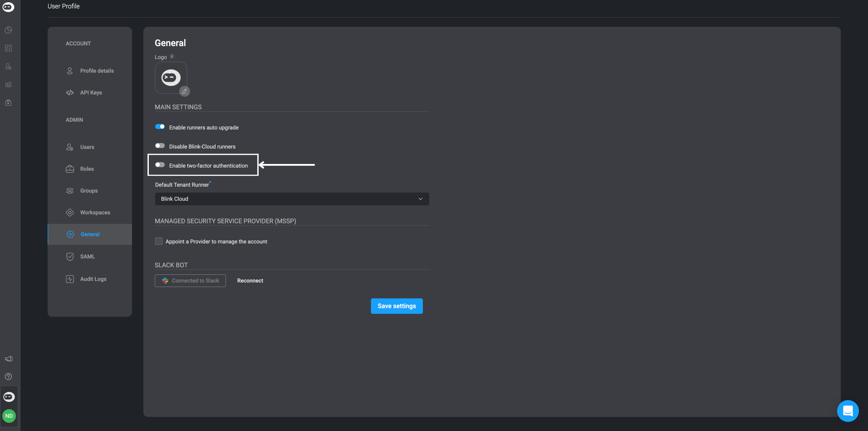Click the Blink logo thumbnail
The height and width of the screenshot is (431, 868).
click(x=171, y=78)
